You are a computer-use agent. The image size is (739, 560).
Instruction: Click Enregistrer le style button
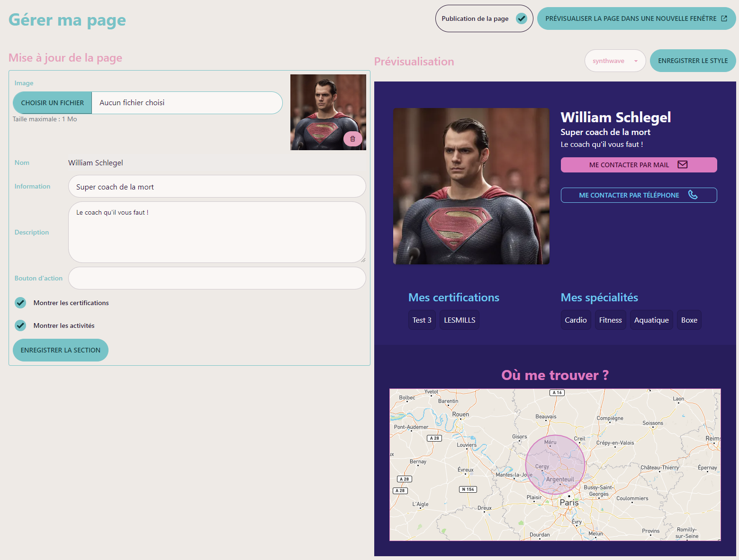tap(693, 61)
